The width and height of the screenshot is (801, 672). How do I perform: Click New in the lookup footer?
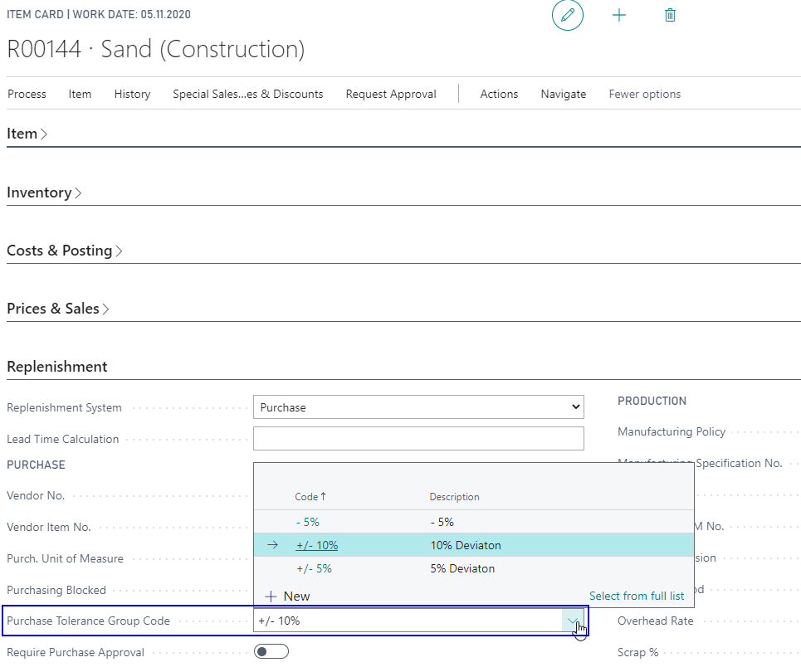[296, 596]
